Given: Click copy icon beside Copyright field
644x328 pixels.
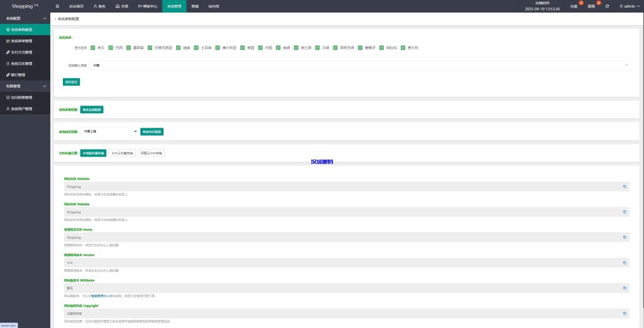Looking at the screenshot, I should point(625,312).
